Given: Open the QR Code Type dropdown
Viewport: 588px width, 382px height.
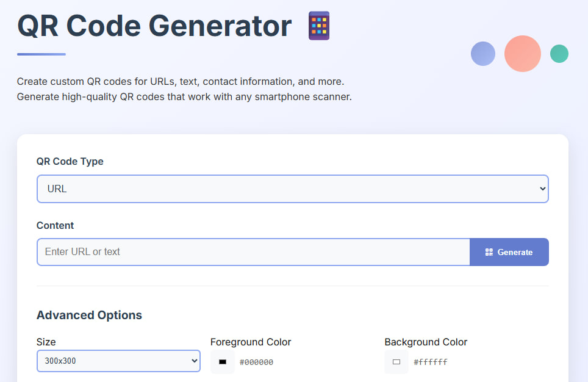Looking at the screenshot, I should (293, 189).
